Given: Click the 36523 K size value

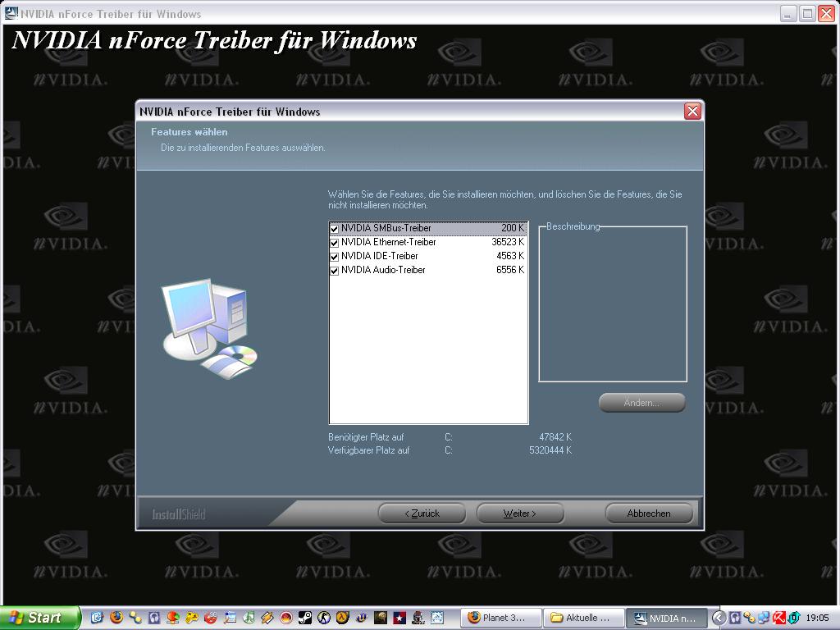Looking at the screenshot, I should [x=508, y=242].
